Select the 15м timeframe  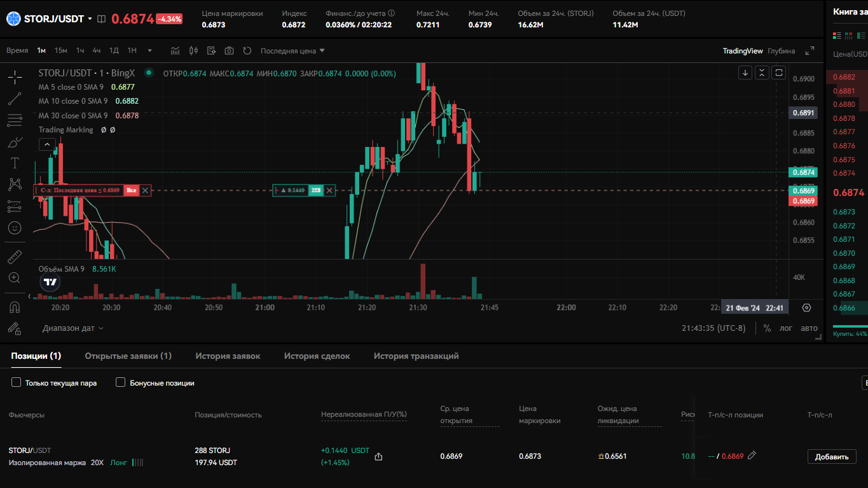[61, 50]
